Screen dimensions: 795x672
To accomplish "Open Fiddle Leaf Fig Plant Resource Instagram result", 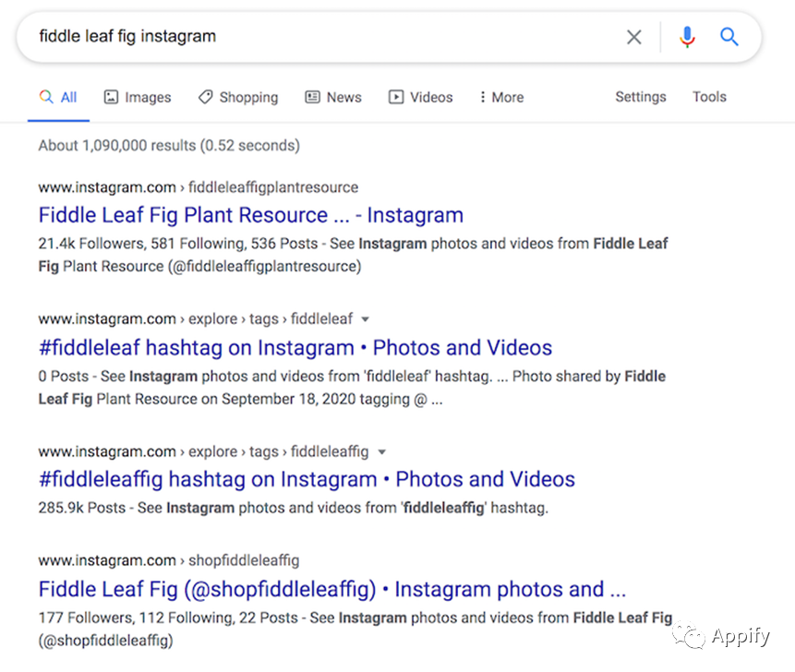I will click(x=251, y=215).
